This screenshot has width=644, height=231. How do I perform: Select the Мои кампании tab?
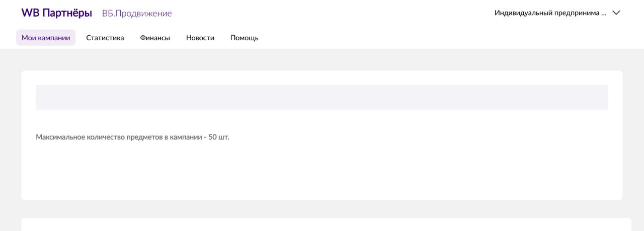click(46, 38)
